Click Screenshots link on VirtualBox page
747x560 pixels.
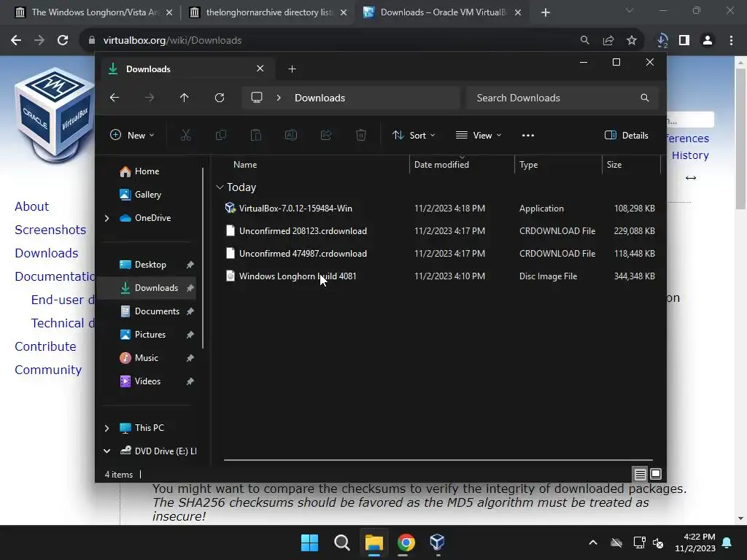coord(50,230)
